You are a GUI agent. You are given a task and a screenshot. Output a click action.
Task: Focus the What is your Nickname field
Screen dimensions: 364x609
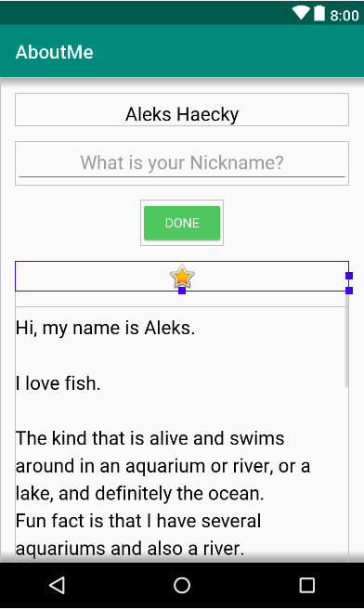click(x=182, y=163)
